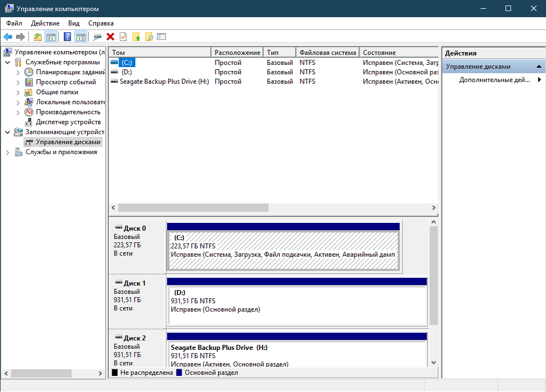
Task: Expand the Производительность node arrow
Action: click(18, 112)
